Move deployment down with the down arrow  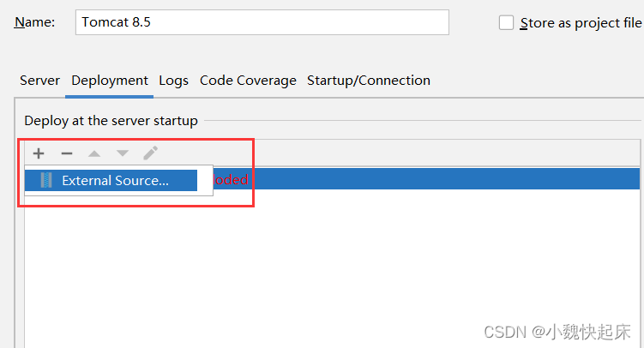click(123, 153)
